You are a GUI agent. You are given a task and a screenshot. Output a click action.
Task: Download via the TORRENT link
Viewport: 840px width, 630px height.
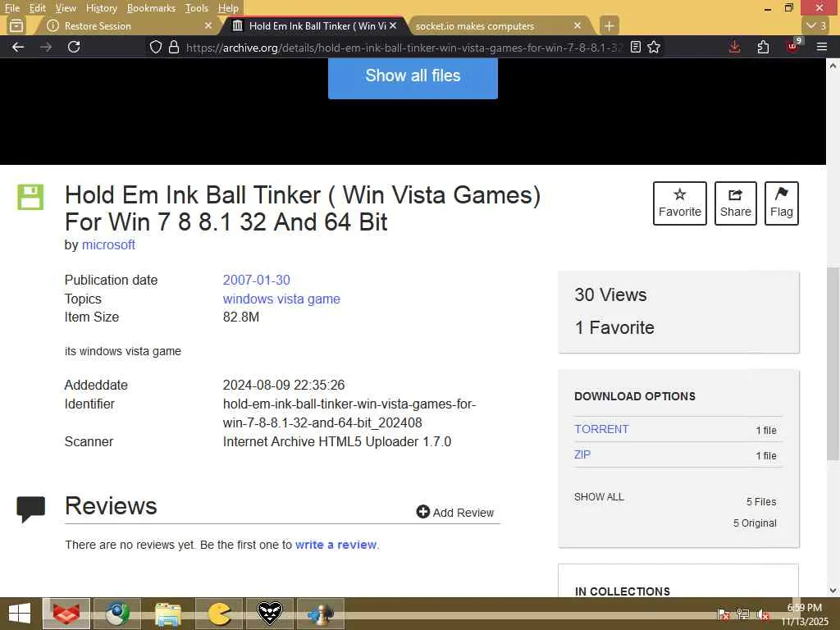(x=601, y=429)
